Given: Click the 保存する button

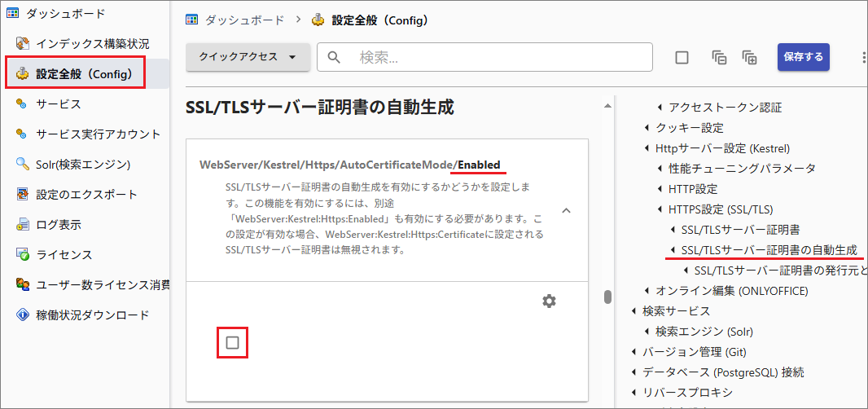Looking at the screenshot, I should (x=803, y=57).
